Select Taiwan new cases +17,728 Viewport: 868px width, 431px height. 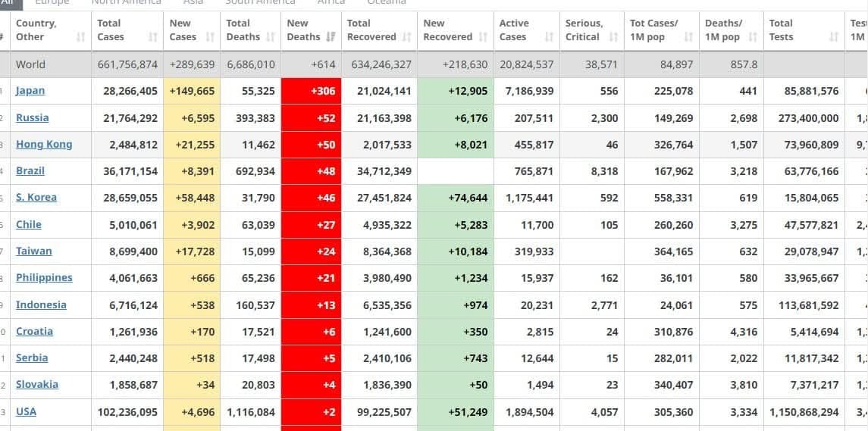pyautogui.click(x=195, y=251)
